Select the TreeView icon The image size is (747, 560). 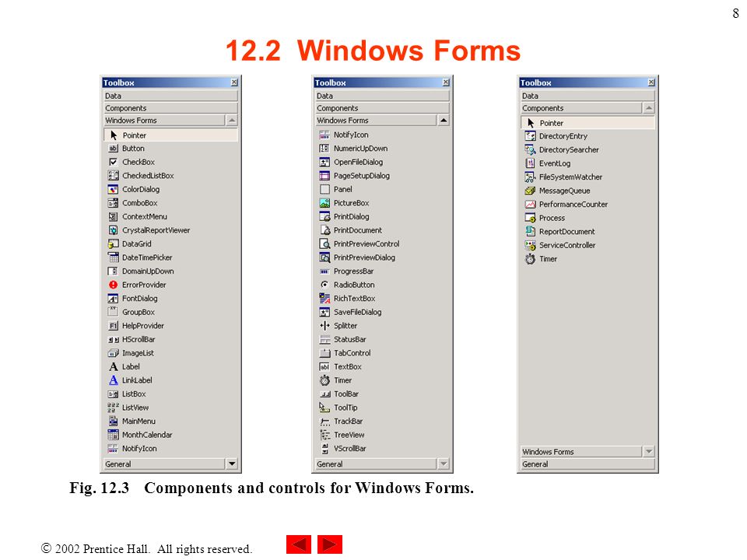tap(324, 435)
